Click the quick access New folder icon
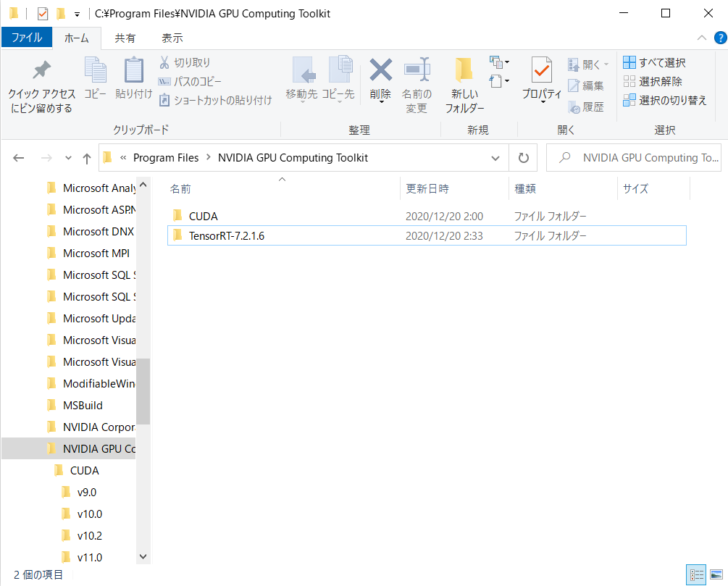This screenshot has height=586, width=728. [61, 14]
